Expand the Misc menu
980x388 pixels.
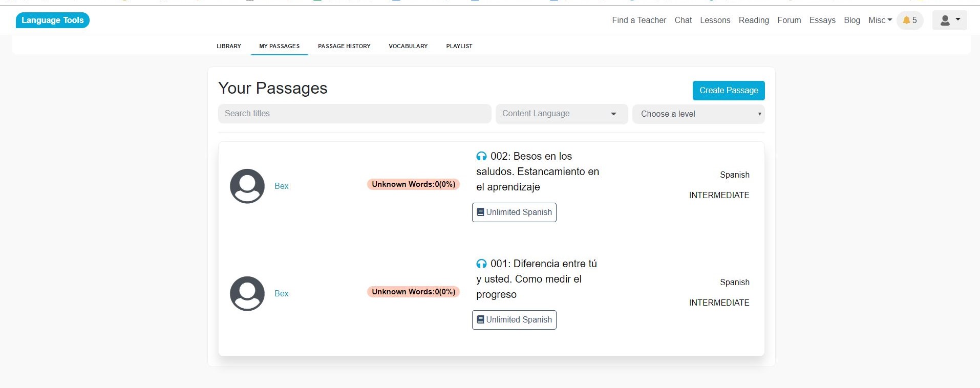[x=880, y=20]
